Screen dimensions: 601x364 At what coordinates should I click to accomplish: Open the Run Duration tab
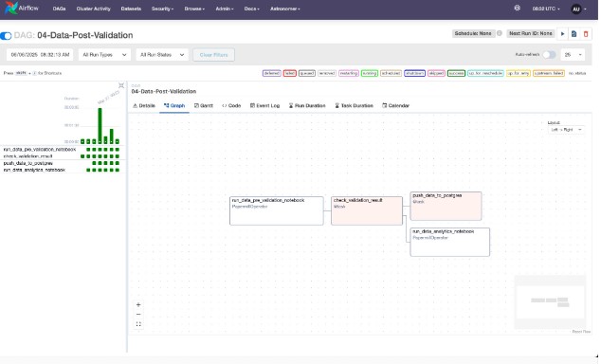[307, 106]
